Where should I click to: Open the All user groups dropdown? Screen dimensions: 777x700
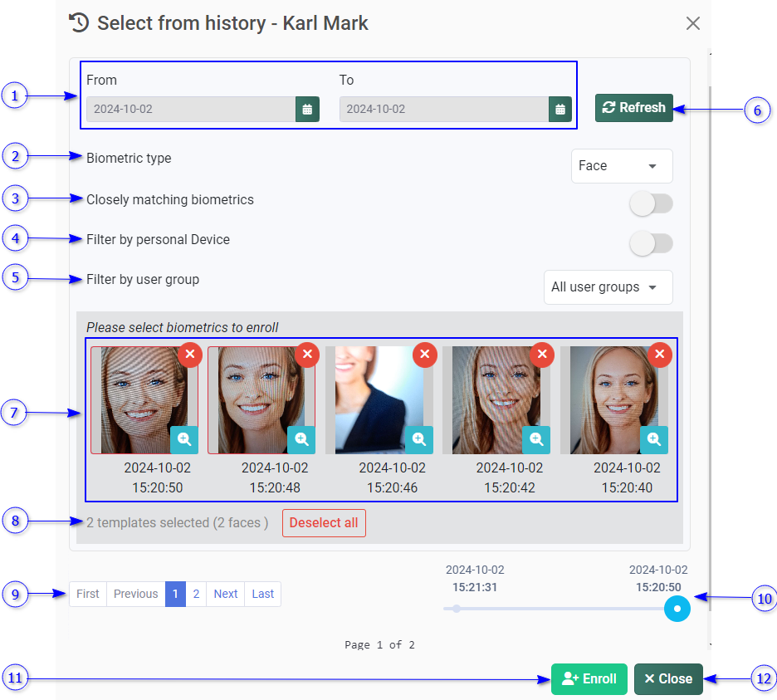click(608, 287)
